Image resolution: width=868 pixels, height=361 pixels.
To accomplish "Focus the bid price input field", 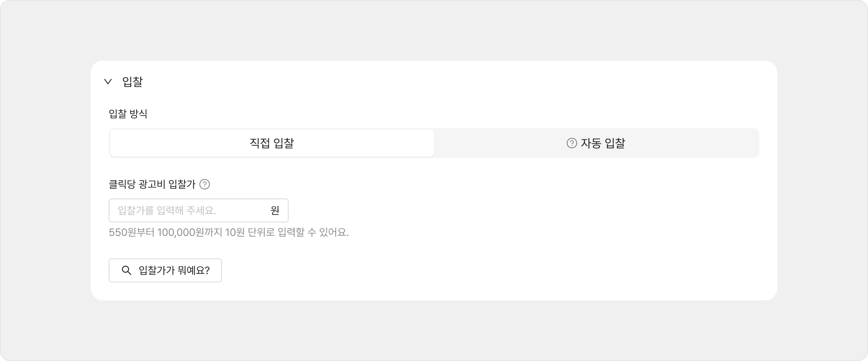I will (x=187, y=210).
